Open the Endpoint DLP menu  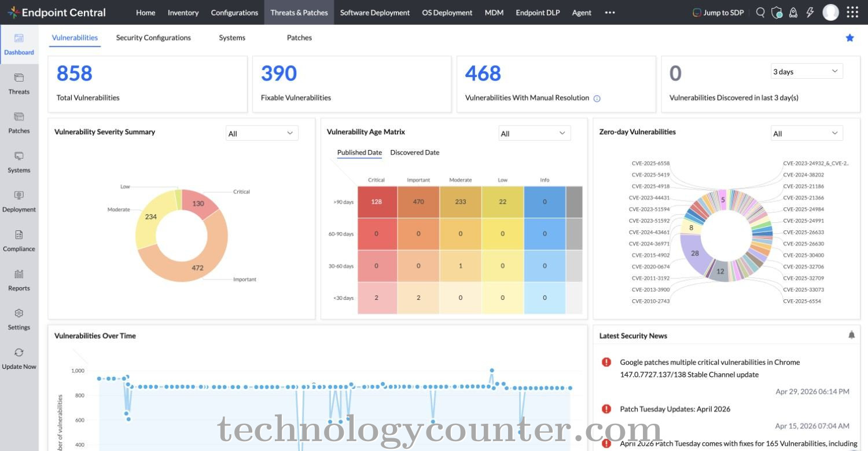tap(538, 12)
